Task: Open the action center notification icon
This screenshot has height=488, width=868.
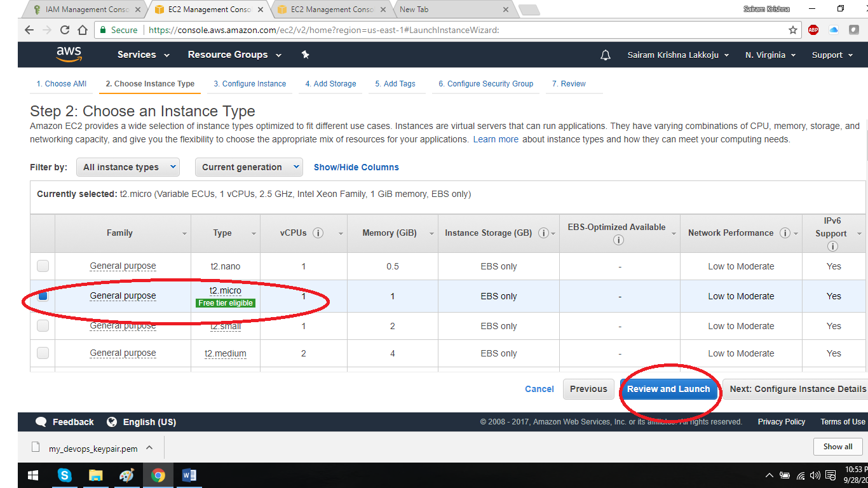Action: [x=829, y=475]
